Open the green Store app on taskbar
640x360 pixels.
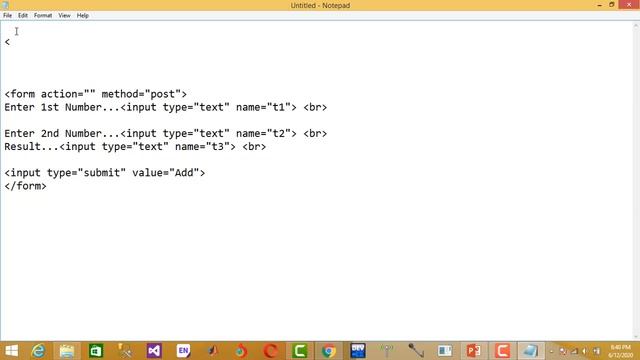pyautogui.click(x=96, y=351)
